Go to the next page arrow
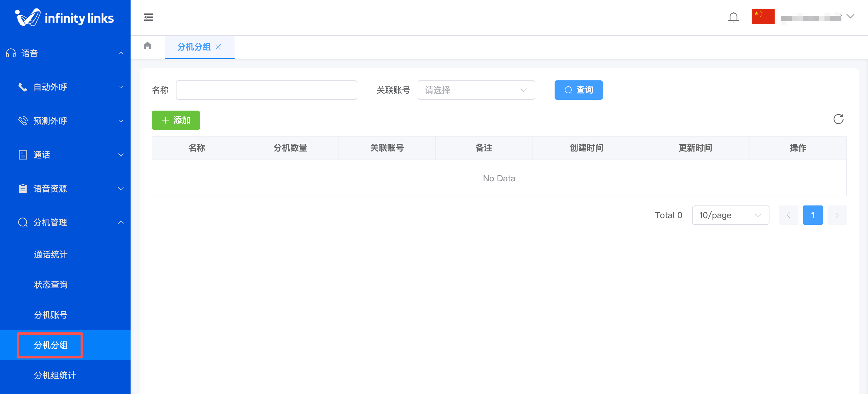Screen dimensions: 868x394 837,215
